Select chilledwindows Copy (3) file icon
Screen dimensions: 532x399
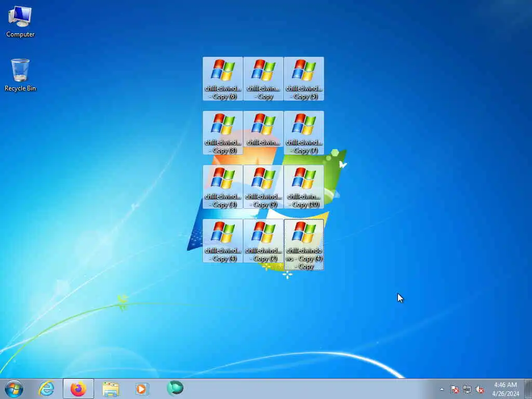222,187
